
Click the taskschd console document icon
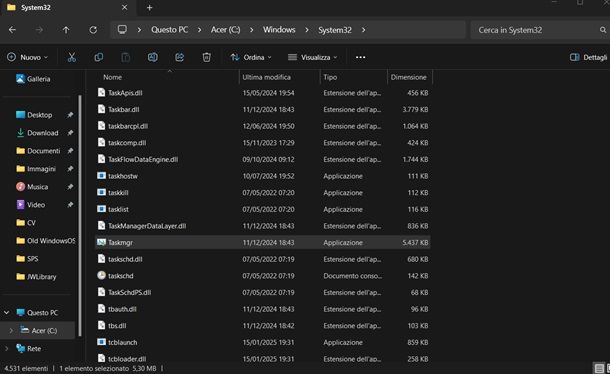click(x=101, y=276)
